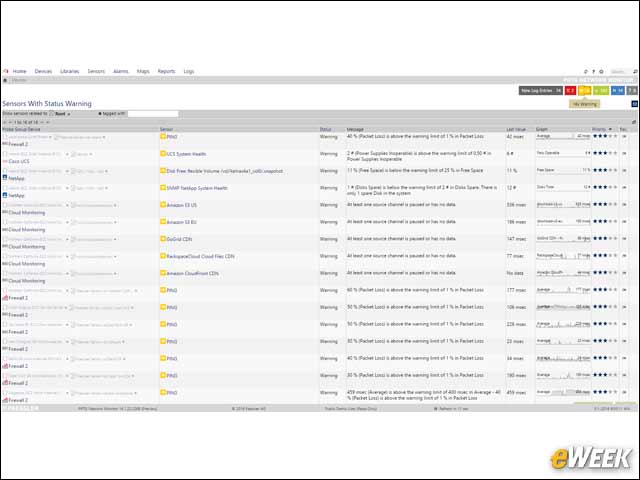
Task: Open the mini graph of the UCS System Health row
Action: coord(563,153)
